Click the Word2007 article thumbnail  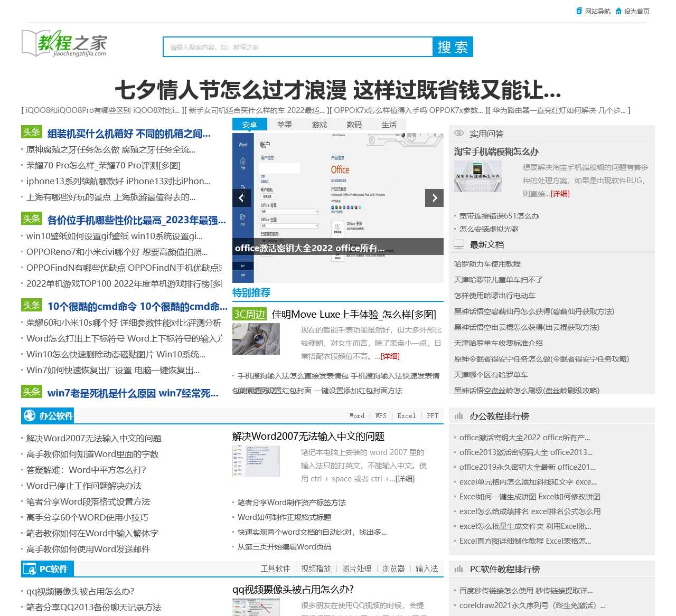point(256,461)
